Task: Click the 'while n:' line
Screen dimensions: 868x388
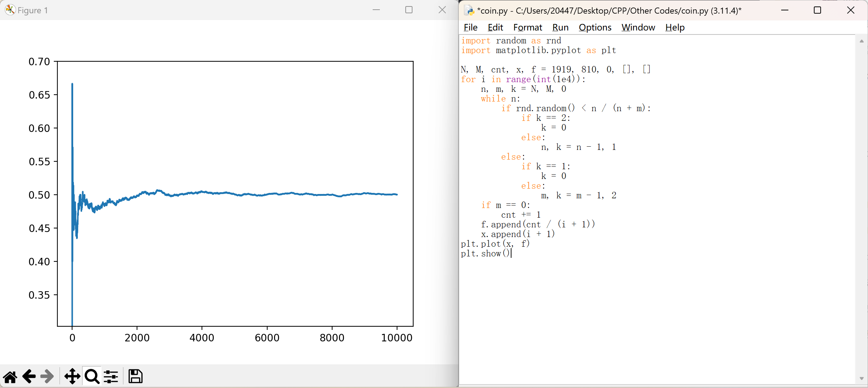Action: tap(500, 99)
